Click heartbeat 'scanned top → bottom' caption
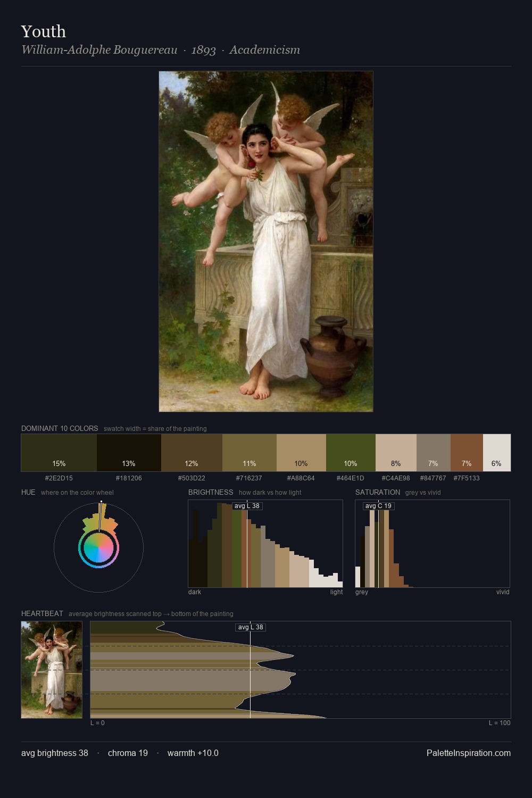Viewport: 532px width, 798px height. coord(151,614)
